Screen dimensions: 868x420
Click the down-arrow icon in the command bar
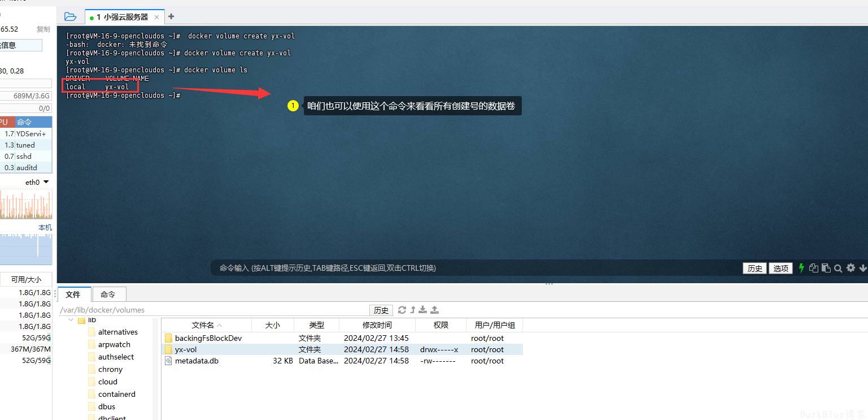[863, 269]
